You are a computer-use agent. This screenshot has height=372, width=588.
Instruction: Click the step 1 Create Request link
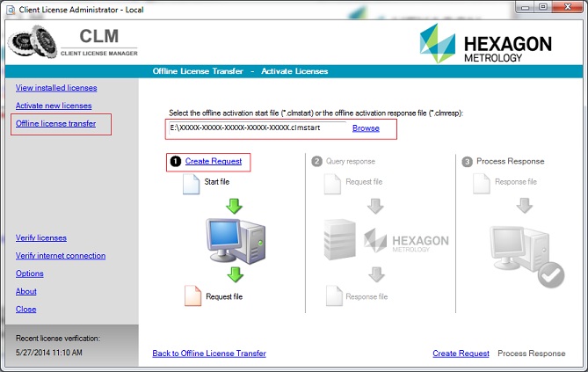214,161
